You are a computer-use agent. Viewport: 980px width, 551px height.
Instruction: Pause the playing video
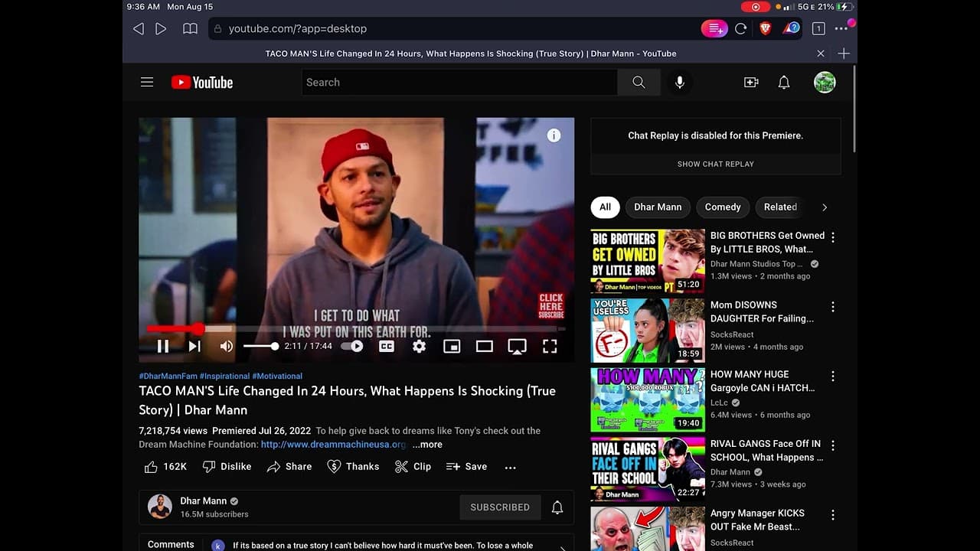163,346
